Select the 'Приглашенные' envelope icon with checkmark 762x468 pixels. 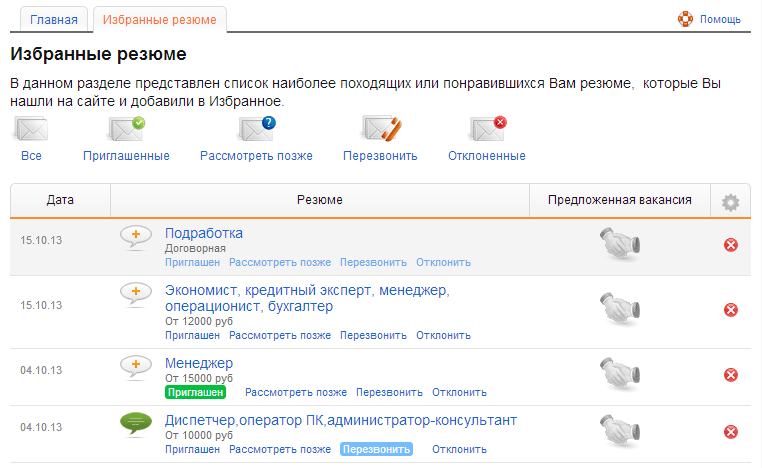tap(126, 129)
